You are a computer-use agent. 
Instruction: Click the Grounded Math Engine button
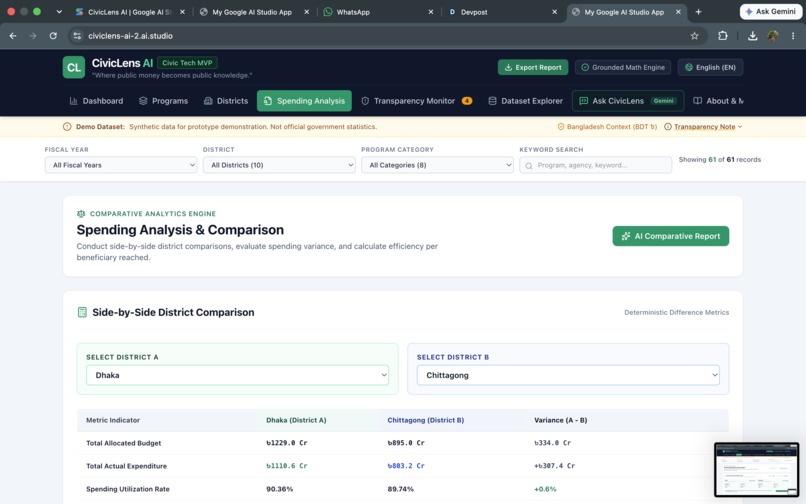(x=622, y=67)
